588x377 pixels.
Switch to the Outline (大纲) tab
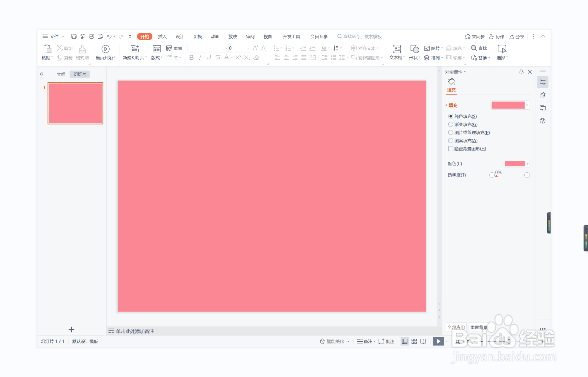[x=61, y=74]
